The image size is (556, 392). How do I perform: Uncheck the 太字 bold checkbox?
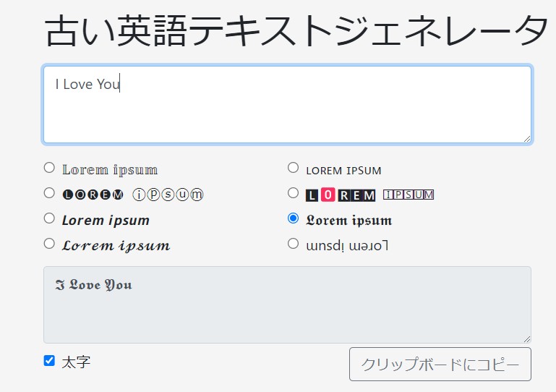click(x=49, y=360)
